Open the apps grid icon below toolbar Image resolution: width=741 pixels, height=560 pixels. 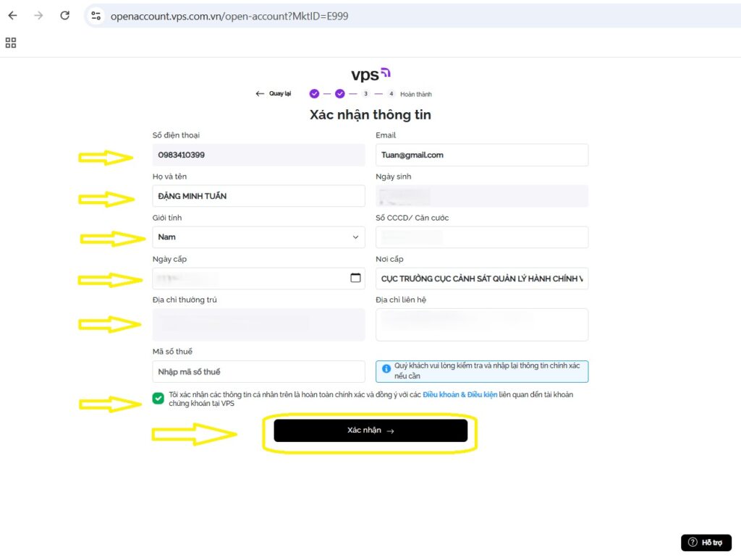11,43
